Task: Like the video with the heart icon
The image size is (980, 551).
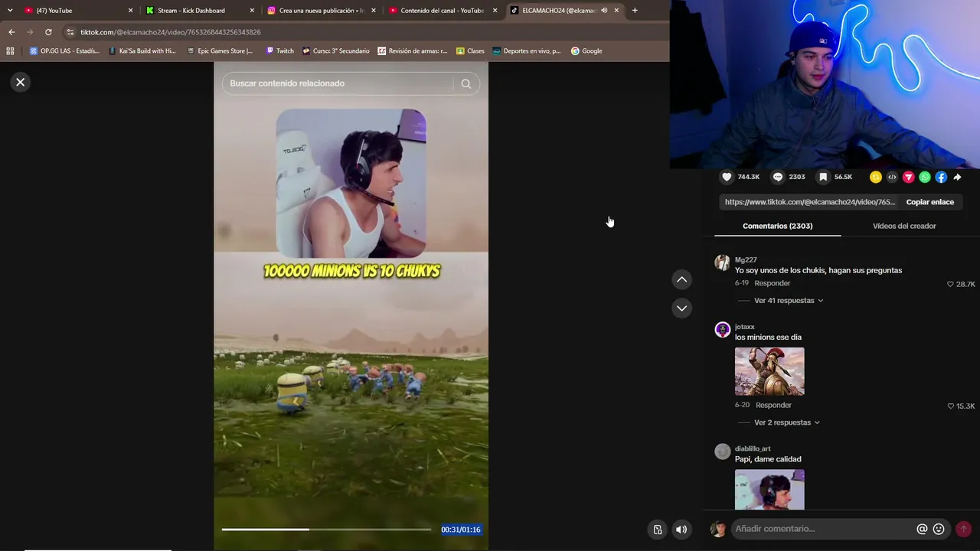Action: tap(727, 177)
